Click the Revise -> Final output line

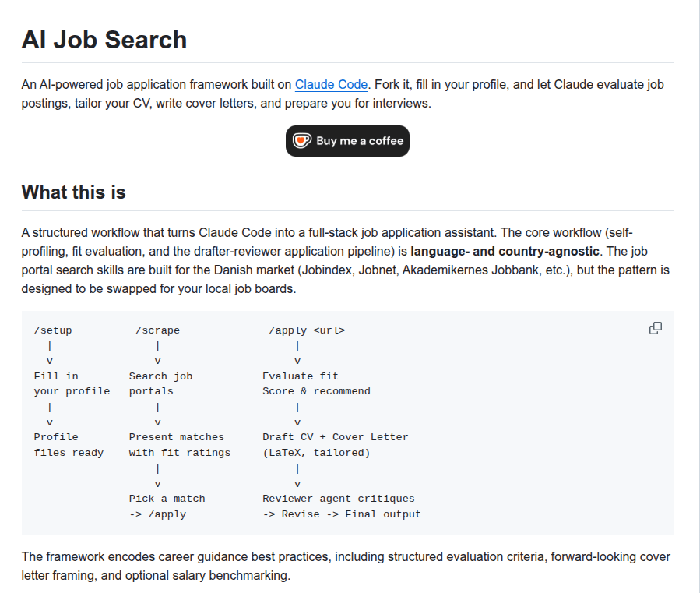tap(342, 514)
